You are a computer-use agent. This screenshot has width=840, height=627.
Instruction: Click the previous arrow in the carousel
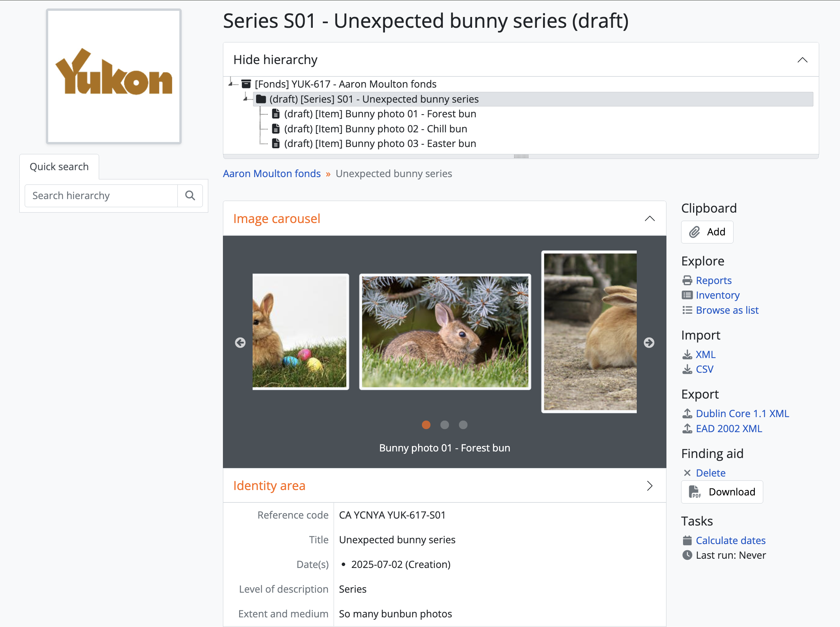[x=240, y=343]
